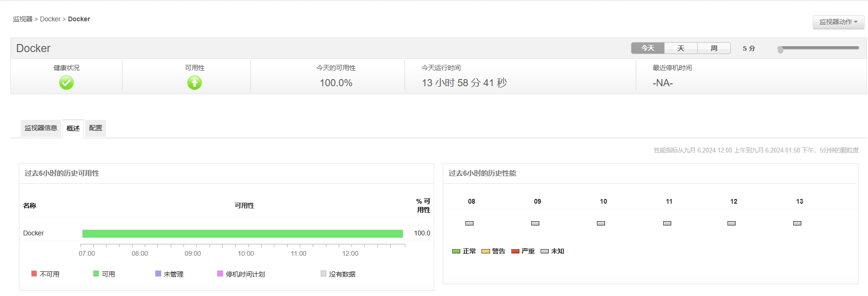Click the 今天的可用性 label

point(336,68)
